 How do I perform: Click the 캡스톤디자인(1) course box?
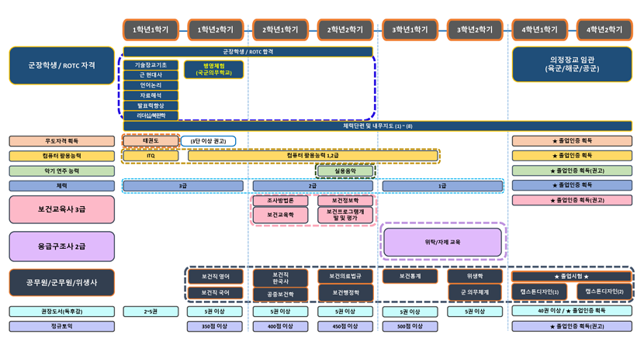(x=539, y=291)
